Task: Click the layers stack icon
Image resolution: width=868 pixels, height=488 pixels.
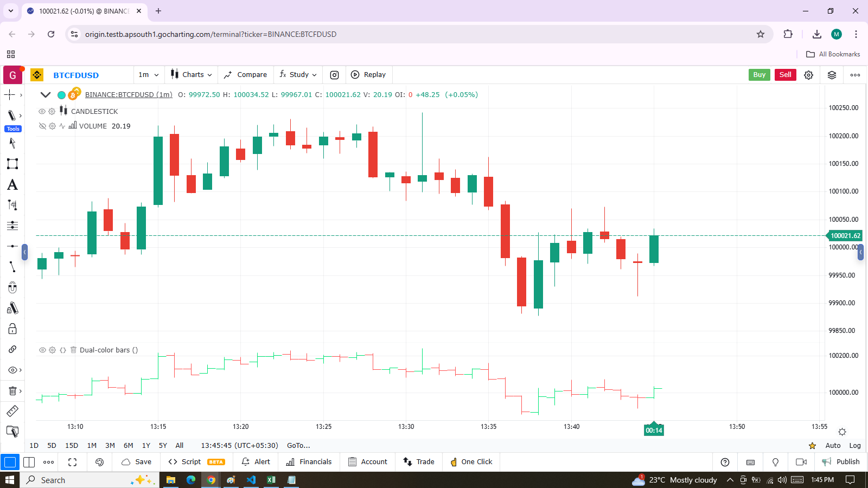Action: click(x=832, y=75)
